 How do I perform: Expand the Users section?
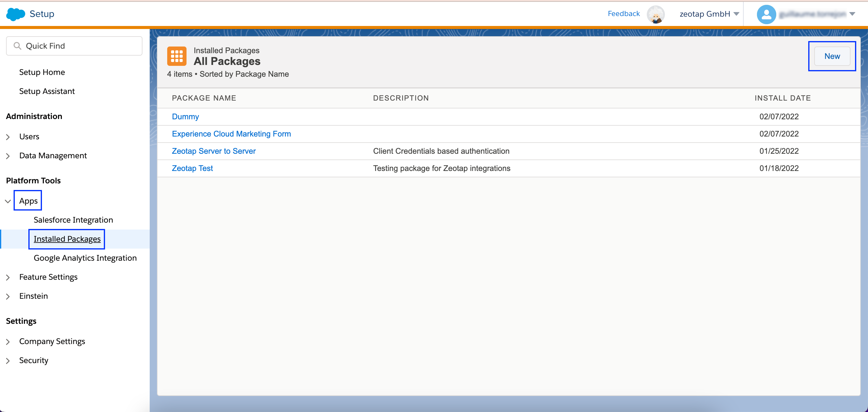pos(8,137)
